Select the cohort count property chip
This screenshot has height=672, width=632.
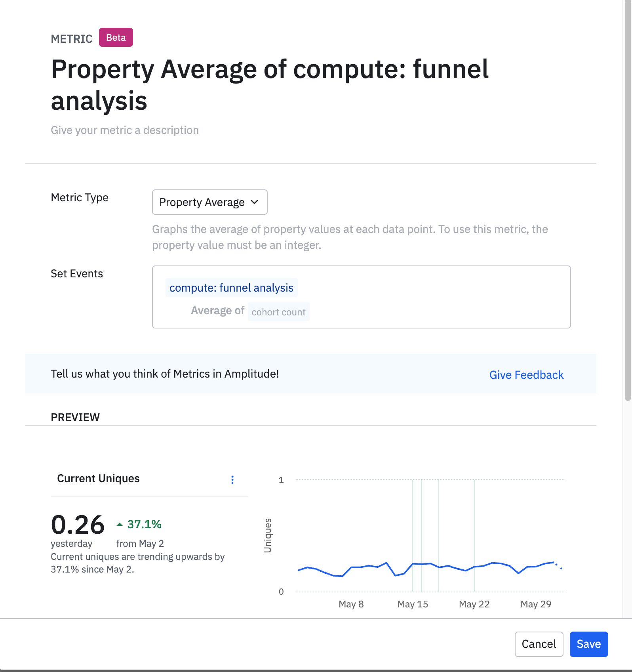click(279, 312)
